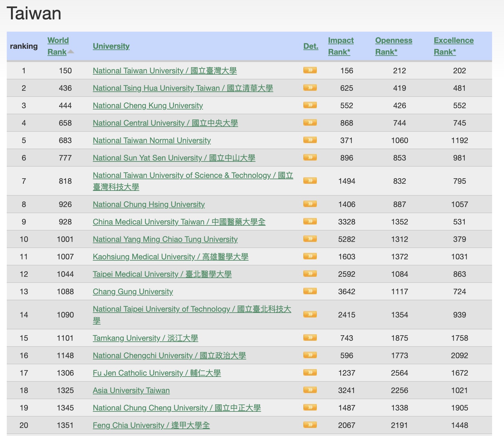Open National Chung Cheng University link
Viewport: 504px width, 436px height.
177,408
